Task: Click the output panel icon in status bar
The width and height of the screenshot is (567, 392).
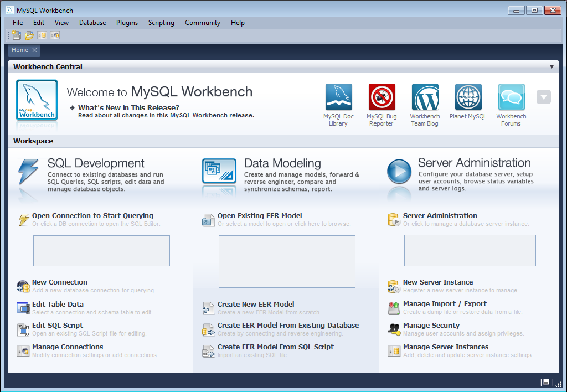Action: click(x=545, y=382)
